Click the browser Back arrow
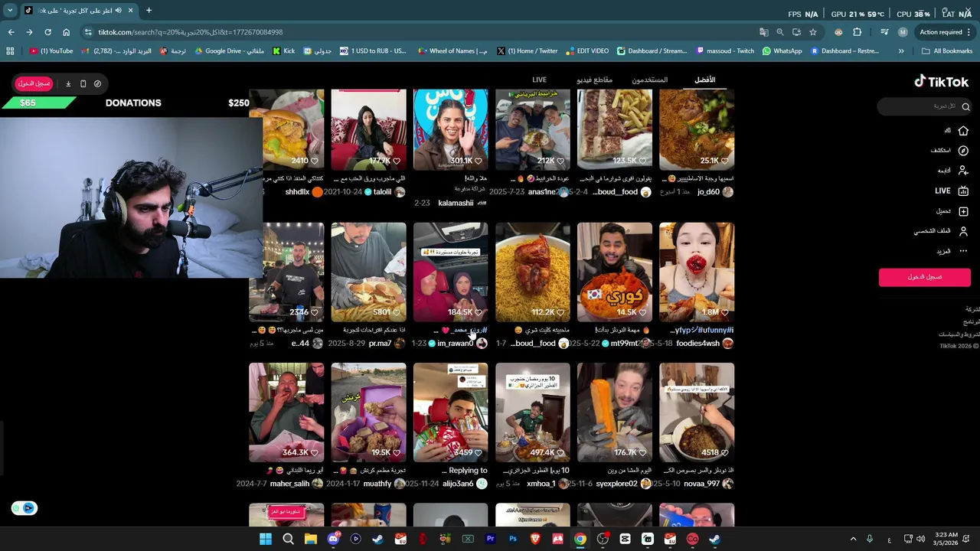980x551 pixels. (x=11, y=32)
